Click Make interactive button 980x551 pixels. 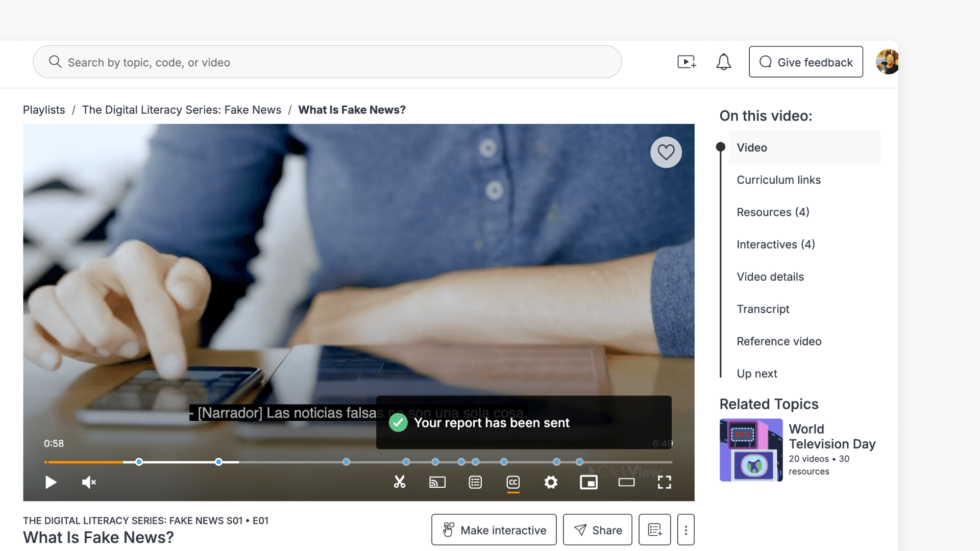pos(494,530)
